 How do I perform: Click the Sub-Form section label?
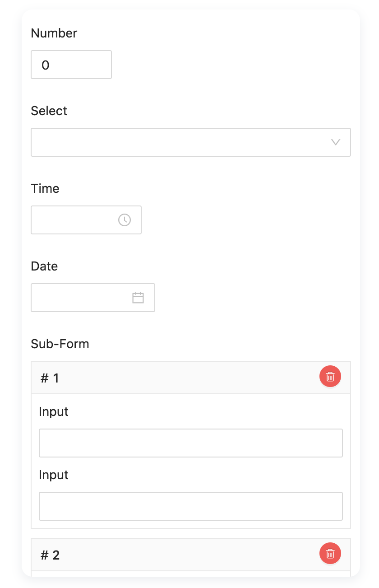pyautogui.click(x=60, y=344)
